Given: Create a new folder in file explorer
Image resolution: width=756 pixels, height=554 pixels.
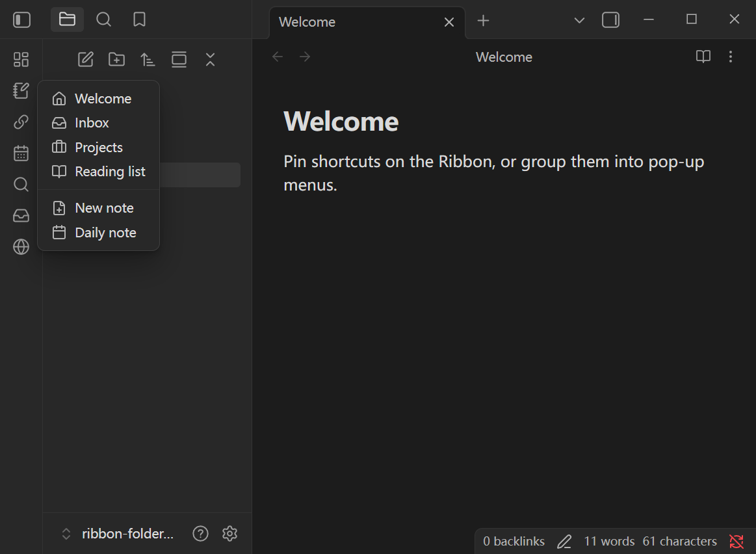Looking at the screenshot, I should [x=116, y=59].
